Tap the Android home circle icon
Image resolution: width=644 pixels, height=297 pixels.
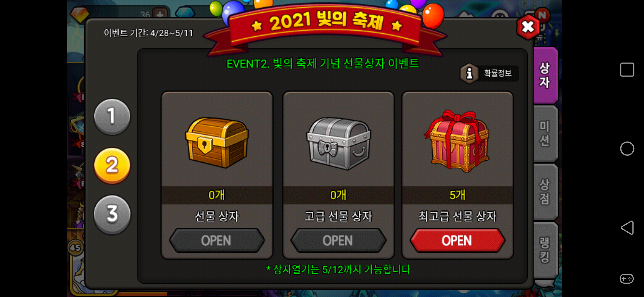[x=627, y=149]
